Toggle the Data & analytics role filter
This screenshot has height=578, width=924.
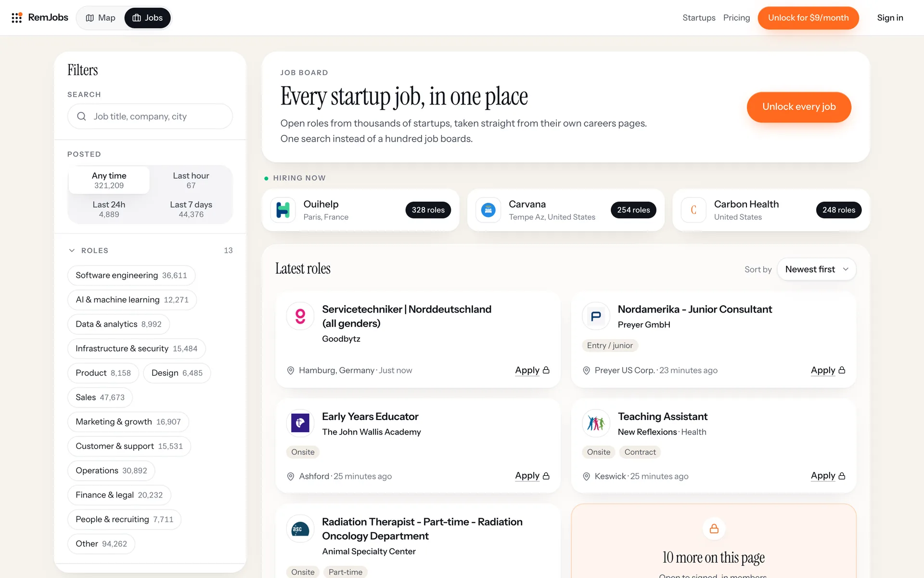(119, 324)
